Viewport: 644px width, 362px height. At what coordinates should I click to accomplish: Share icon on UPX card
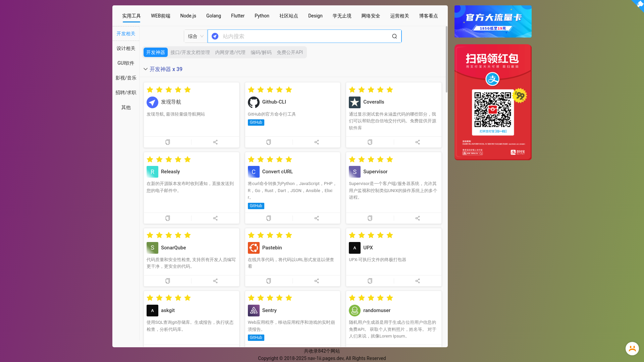tap(418, 281)
